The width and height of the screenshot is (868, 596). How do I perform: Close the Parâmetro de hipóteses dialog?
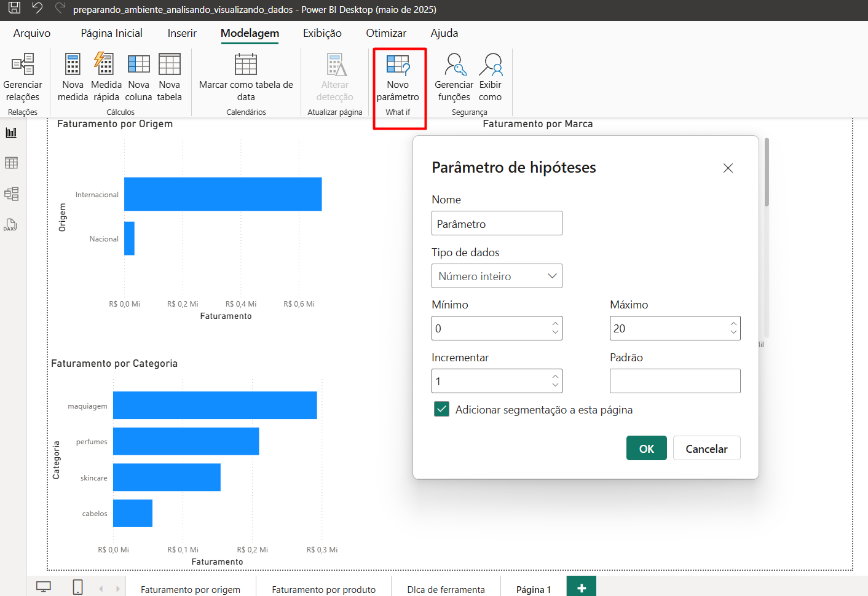tap(728, 168)
